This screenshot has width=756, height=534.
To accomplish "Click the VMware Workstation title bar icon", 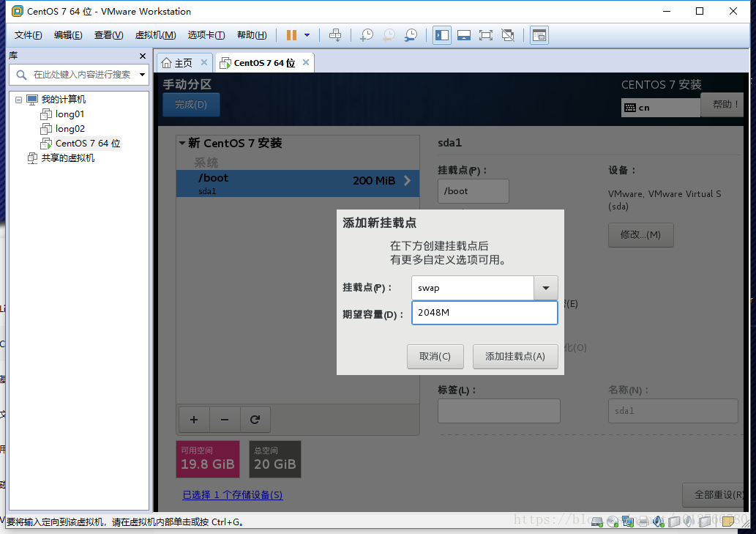I will [x=18, y=10].
